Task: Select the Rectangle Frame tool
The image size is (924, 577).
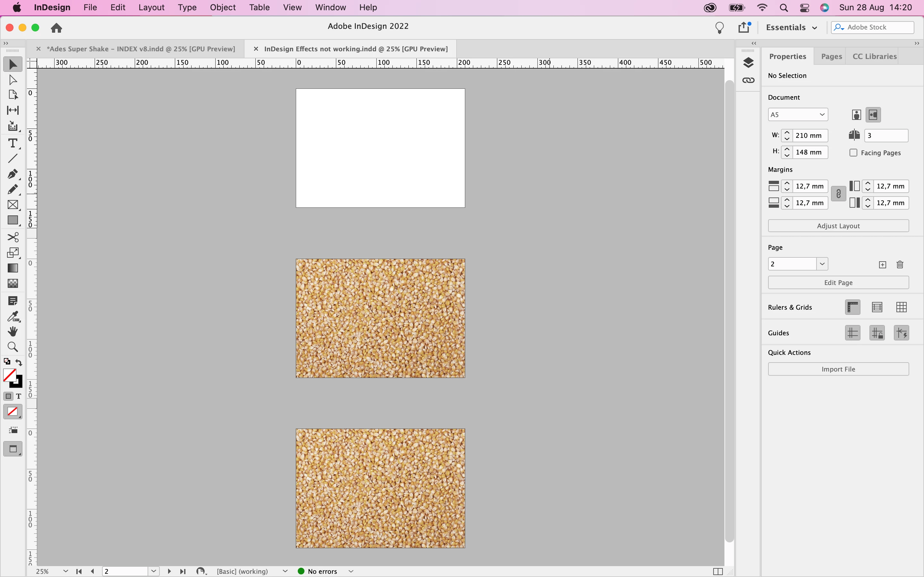Action: (x=13, y=205)
